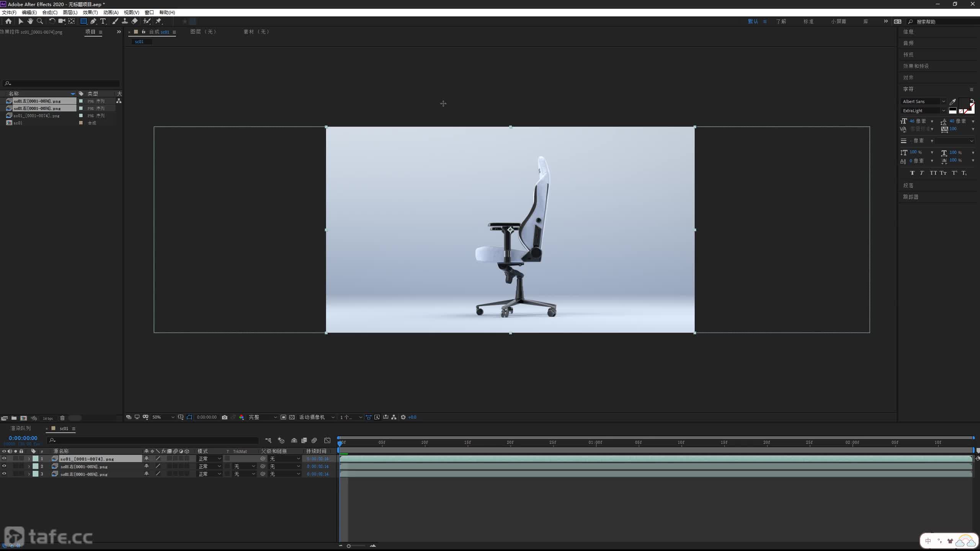This screenshot has width=980, height=551.
Task: Open the ExtraLight font style dropdown
Action: coord(923,111)
